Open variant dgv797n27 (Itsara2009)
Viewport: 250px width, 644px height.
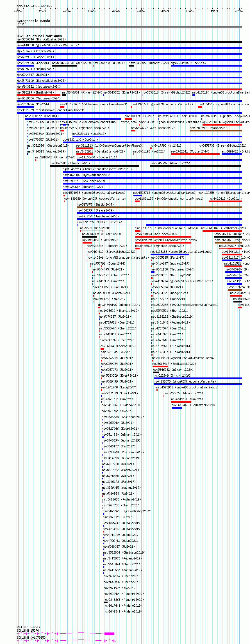(x=35, y=51)
